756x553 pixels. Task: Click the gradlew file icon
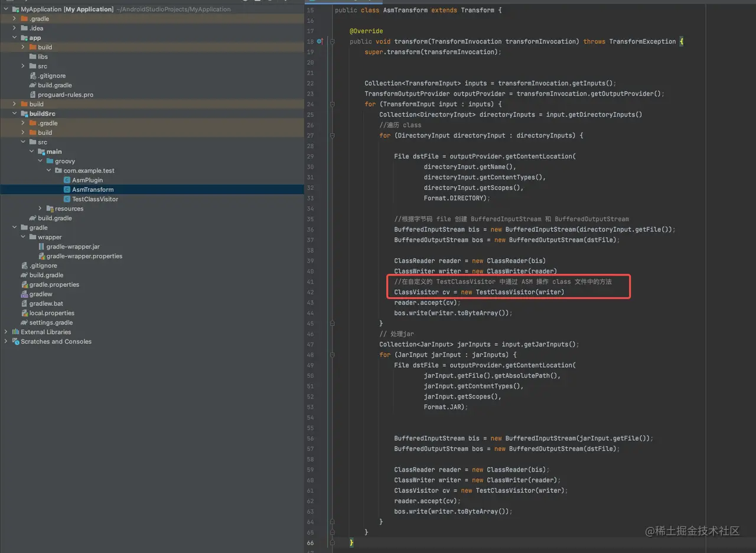[x=24, y=294]
